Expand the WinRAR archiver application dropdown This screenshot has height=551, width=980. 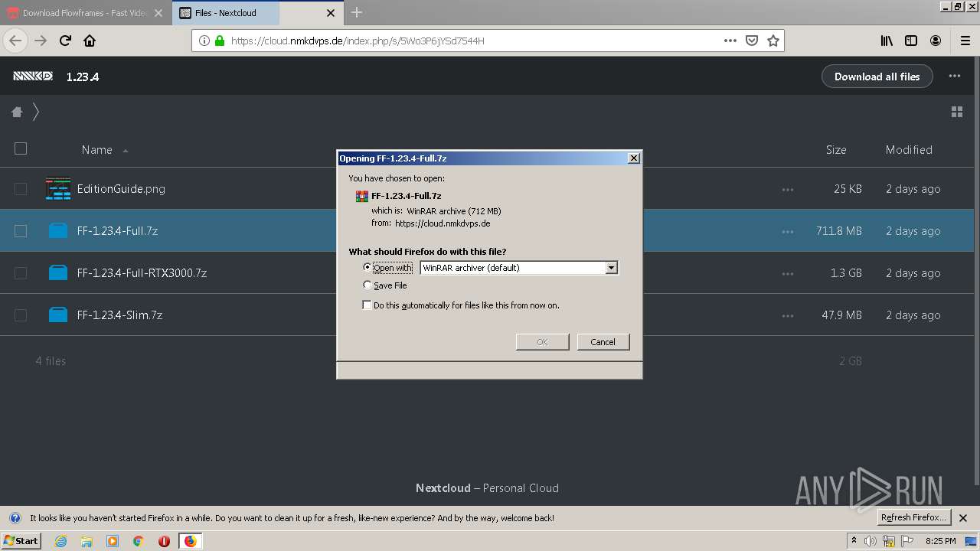click(611, 268)
